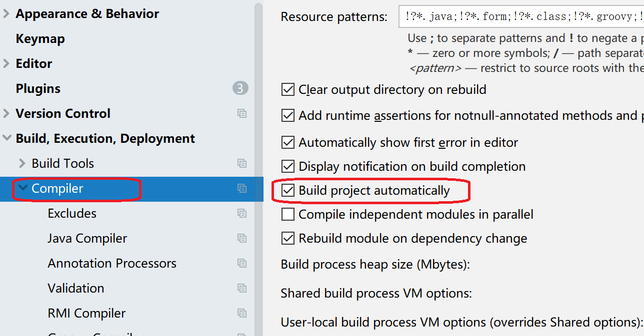Screen dimensions: 644x336
Task: Toggle Clear output directory on rebuild
Action: coord(288,89)
